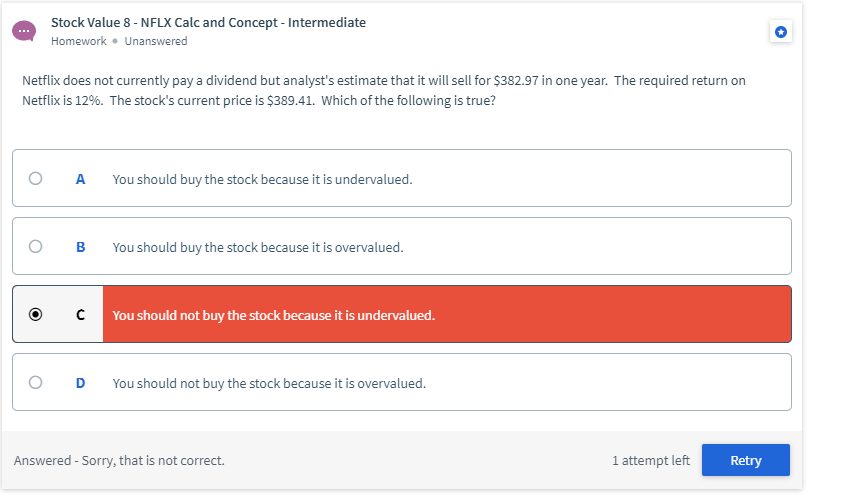This screenshot has height=502, width=852.
Task: Click the red highlighted incorrect answer text
Action: click(274, 315)
